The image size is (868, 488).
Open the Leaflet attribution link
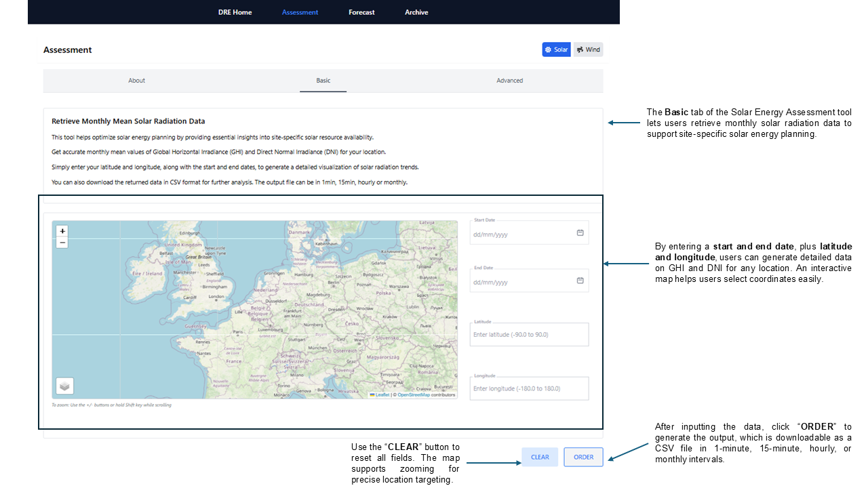(x=382, y=394)
